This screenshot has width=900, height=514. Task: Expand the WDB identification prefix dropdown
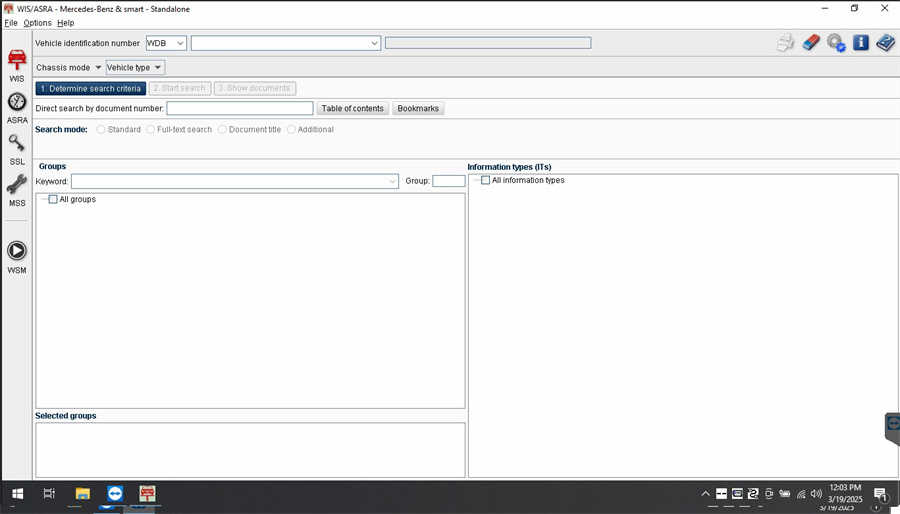click(180, 43)
